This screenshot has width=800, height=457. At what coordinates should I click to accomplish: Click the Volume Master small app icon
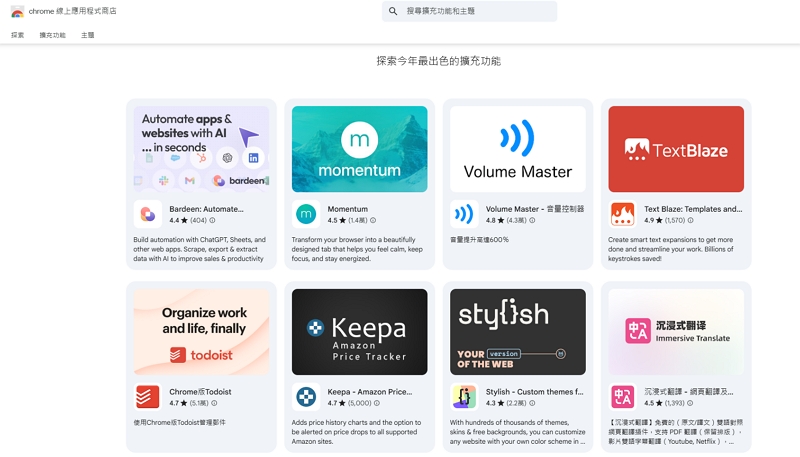(464, 214)
